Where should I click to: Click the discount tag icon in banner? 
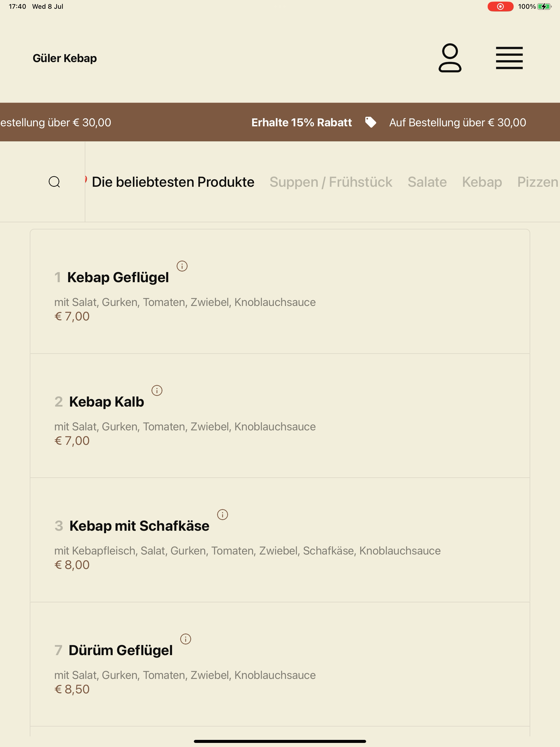(371, 122)
